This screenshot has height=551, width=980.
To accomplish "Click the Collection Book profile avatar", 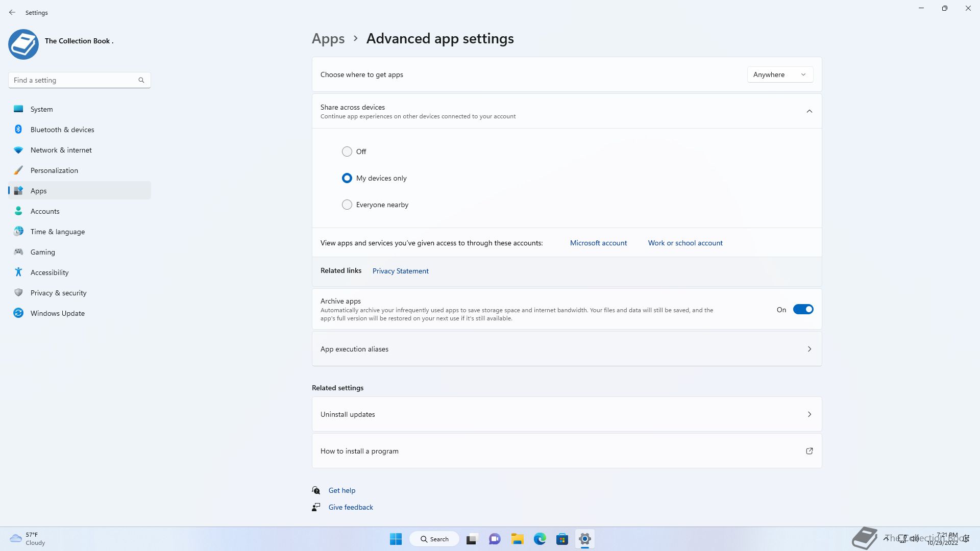I will [23, 44].
